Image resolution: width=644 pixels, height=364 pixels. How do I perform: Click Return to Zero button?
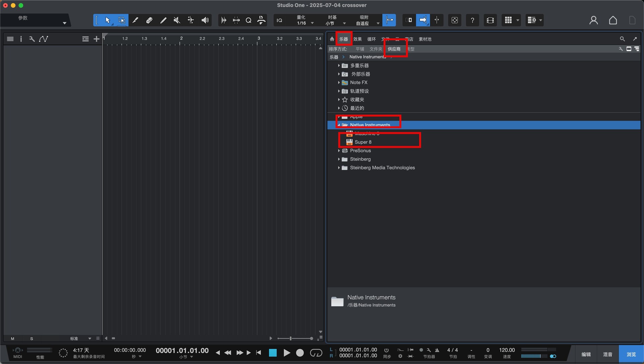[258, 353]
